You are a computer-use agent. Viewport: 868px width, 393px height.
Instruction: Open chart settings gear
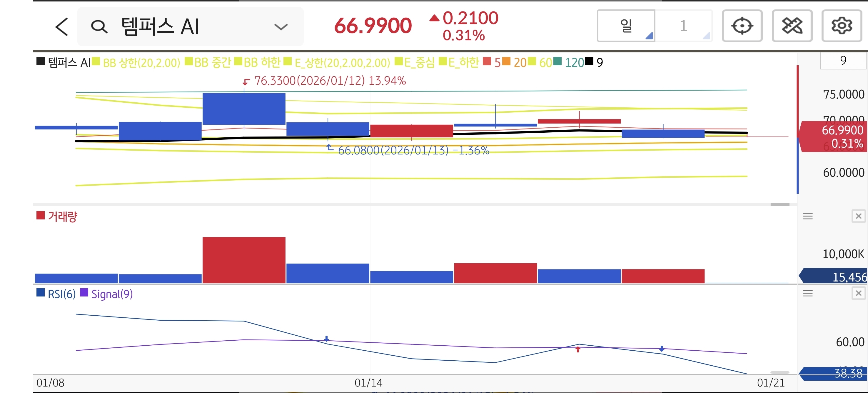[841, 26]
